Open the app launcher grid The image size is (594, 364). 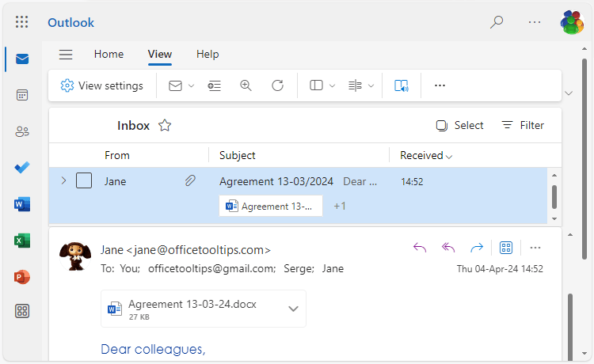pyautogui.click(x=22, y=22)
